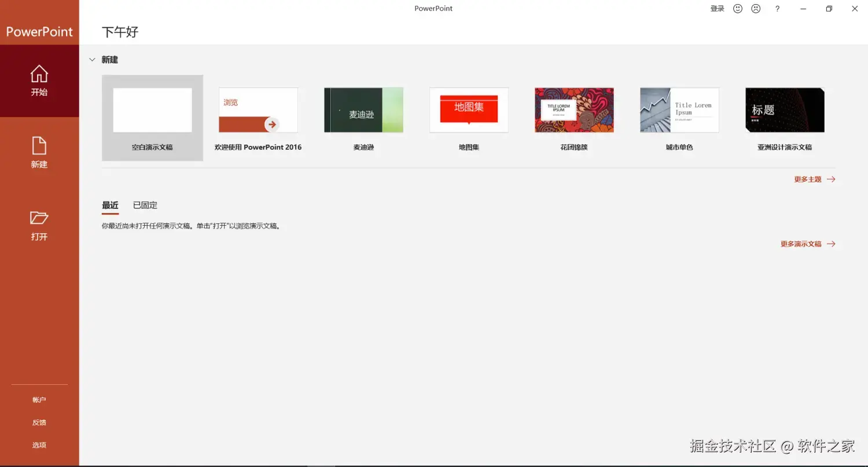Minimize the PowerPoint window
The width and height of the screenshot is (868, 467).
pyautogui.click(x=803, y=9)
